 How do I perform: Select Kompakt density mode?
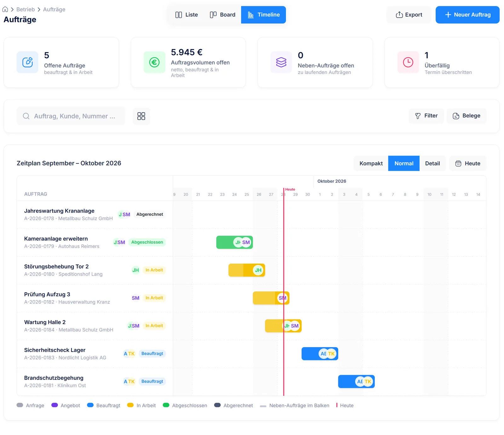coord(371,163)
